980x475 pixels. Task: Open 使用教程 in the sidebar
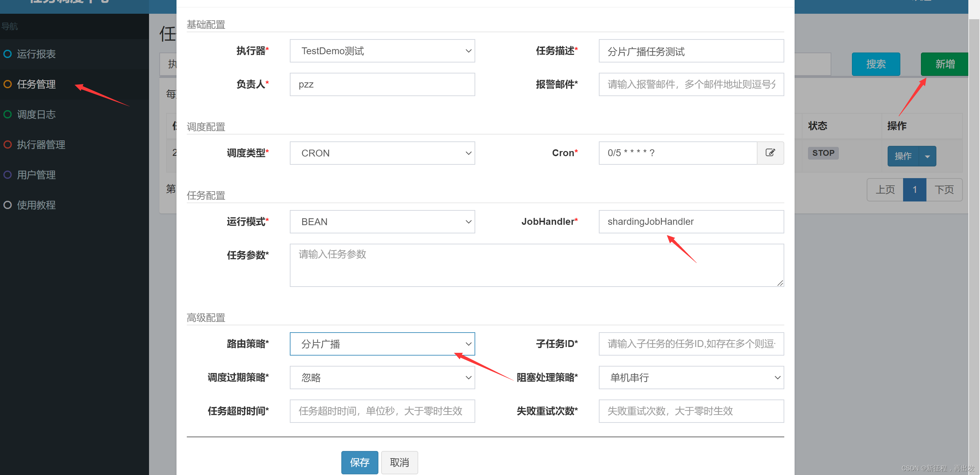point(75,205)
